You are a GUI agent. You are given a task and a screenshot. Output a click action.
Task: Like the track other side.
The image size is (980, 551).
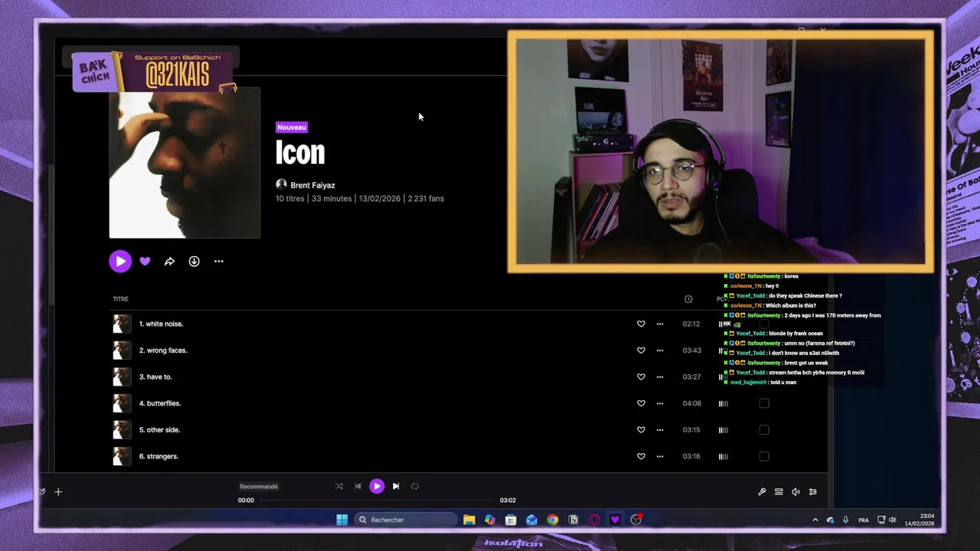coord(641,429)
